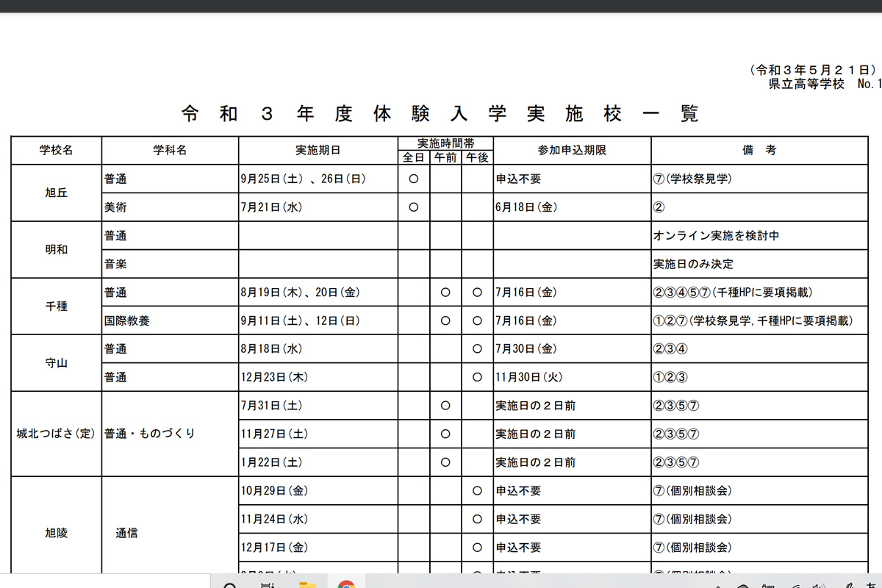
Task: Select the 11月30日(火) deadline cell
Action: tap(529, 378)
